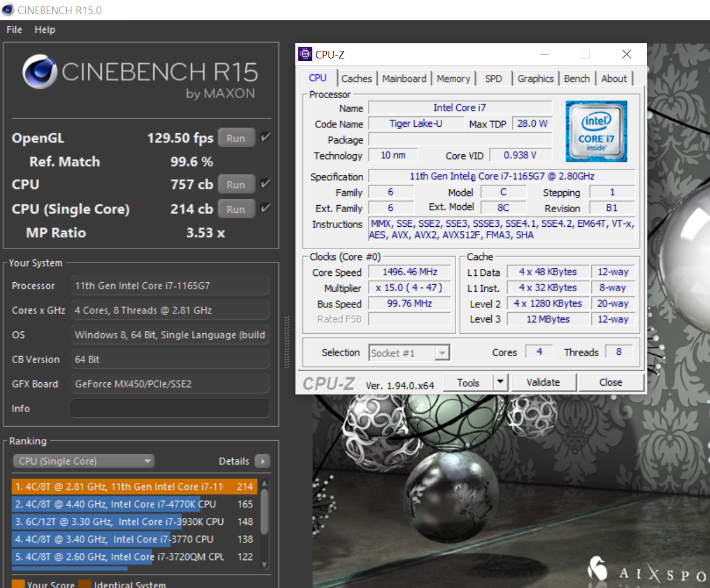The image size is (710, 588).
Task: Minimize the CPU-Z window
Action: [545, 54]
